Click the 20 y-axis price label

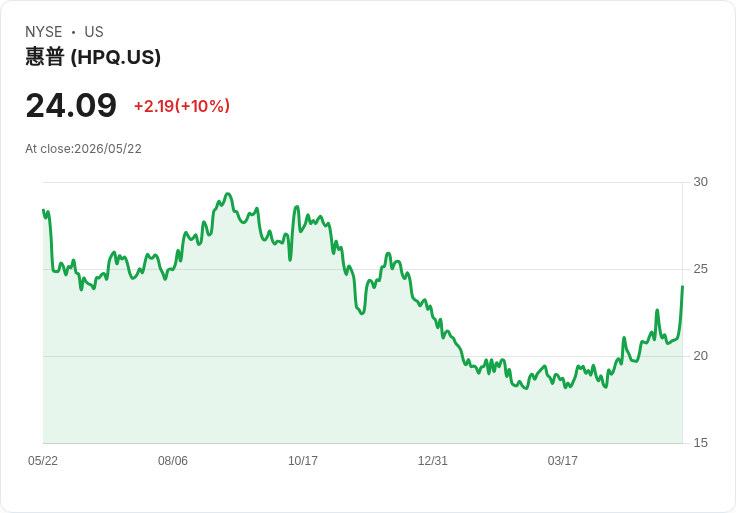(700, 356)
